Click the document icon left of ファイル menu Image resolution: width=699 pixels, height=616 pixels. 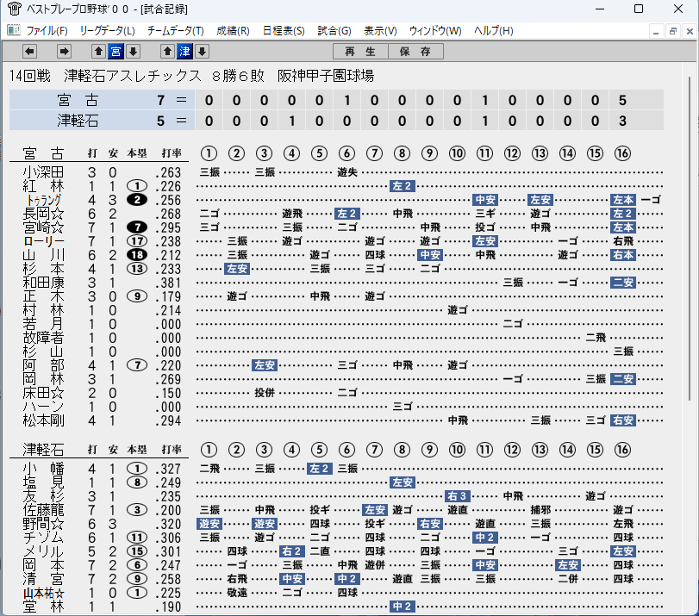tap(14, 30)
